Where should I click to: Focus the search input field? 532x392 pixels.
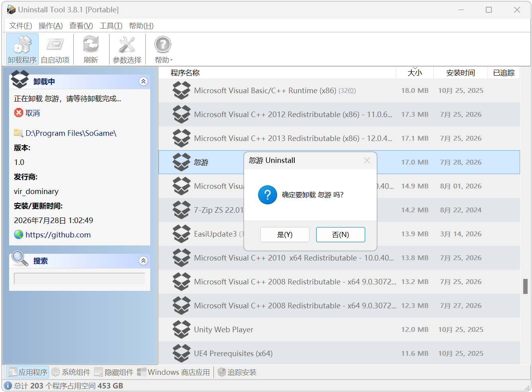(80, 278)
